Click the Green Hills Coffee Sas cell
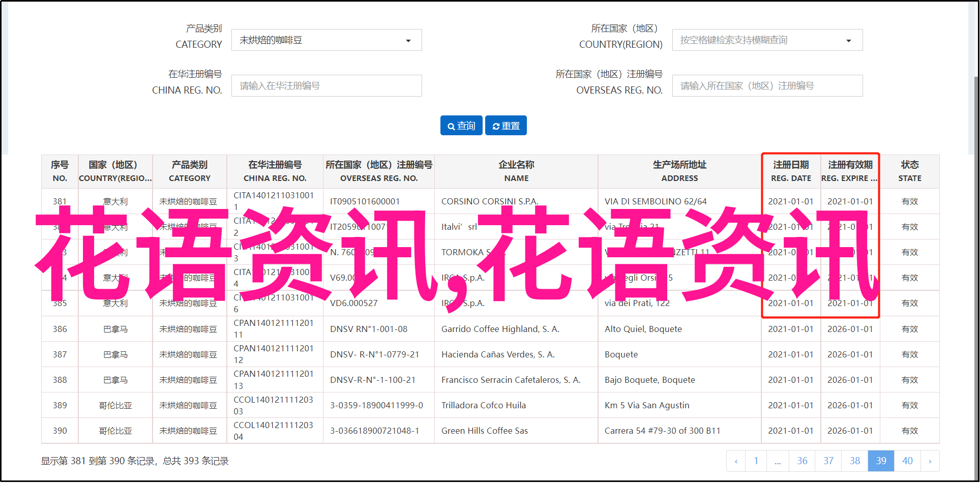 (x=484, y=431)
